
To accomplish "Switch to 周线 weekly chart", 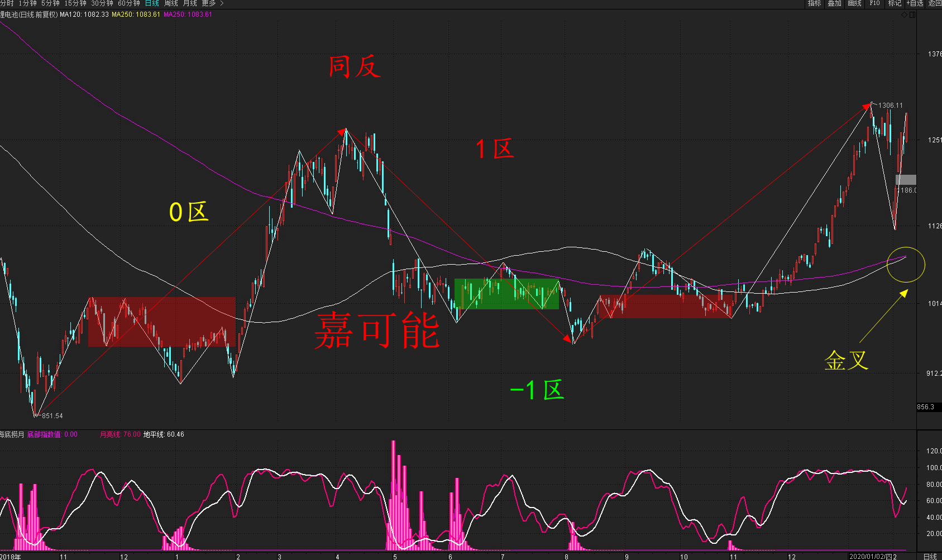I will coord(171,3).
